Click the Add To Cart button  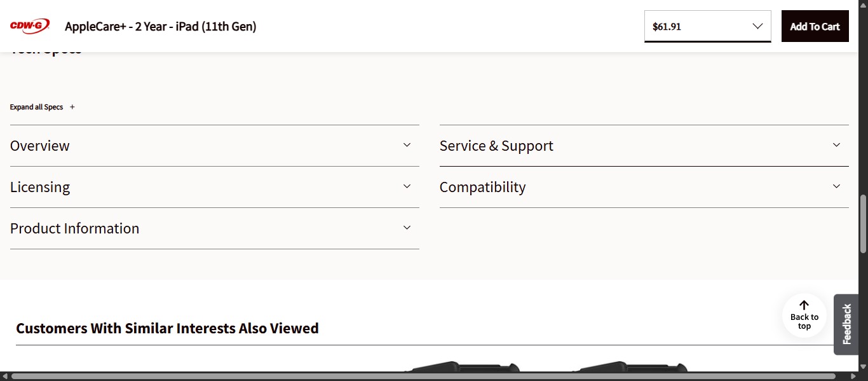tap(815, 26)
